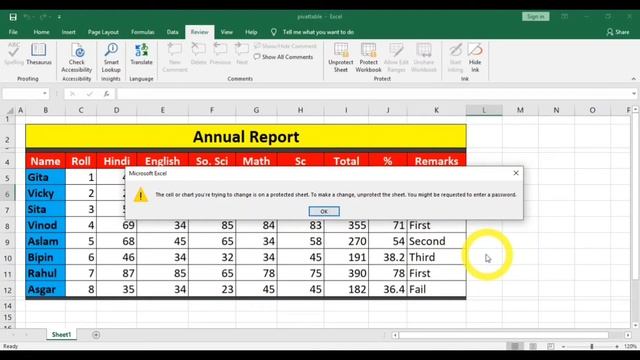The height and width of the screenshot is (360, 640).
Task: Click Unprotect Sheet
Action: click(341, 58)
